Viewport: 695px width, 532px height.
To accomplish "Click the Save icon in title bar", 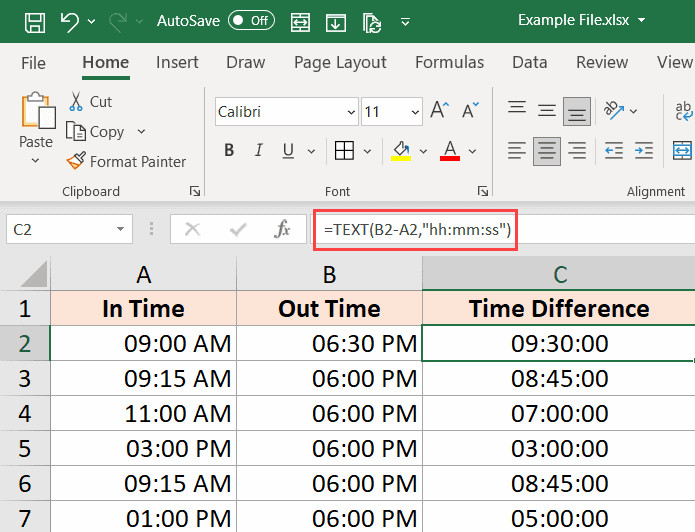I will point(33,20).
